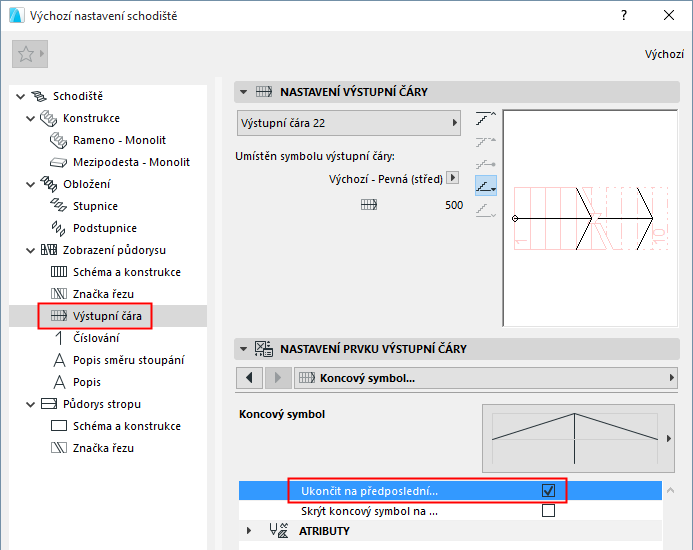Collapse the Zobrazení půdorysu node
Viewport: 693px width, 550px height.
tap(30, 250)
